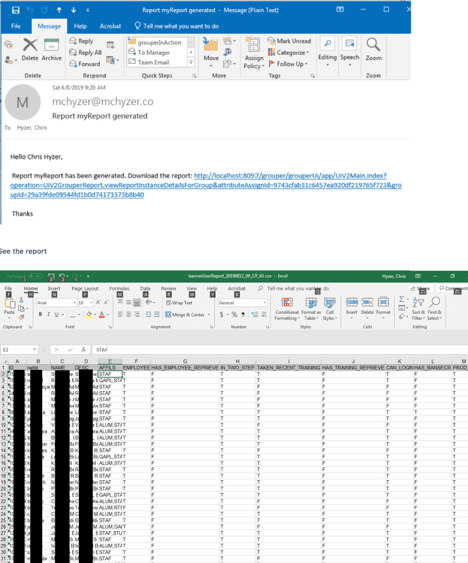
Task: Click the AutoSum sigma icon
Action: [x=402, y=299]
